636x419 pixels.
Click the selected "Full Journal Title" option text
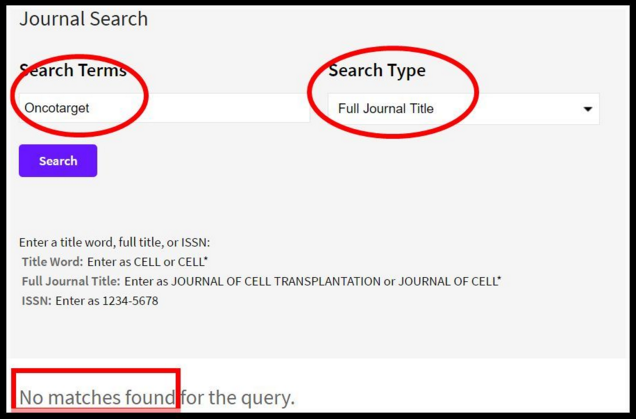[386, 109]
